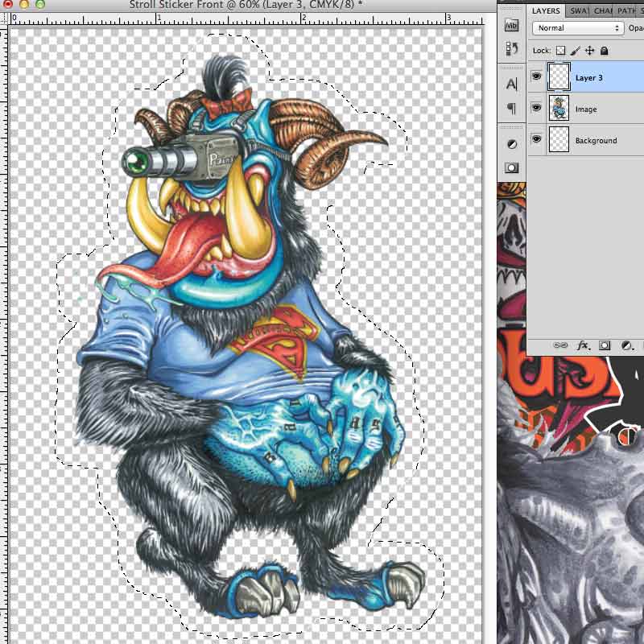This screenshot has height=644, width=644.
Task: Toggle lock transparent pixels
Action: point(560,51)
